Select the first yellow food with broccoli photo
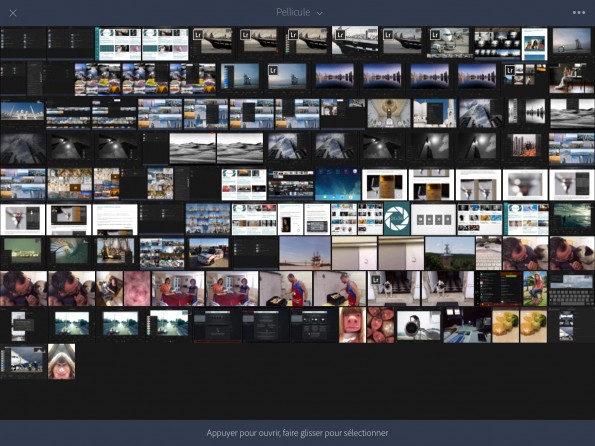 click(x=505, y=325)
